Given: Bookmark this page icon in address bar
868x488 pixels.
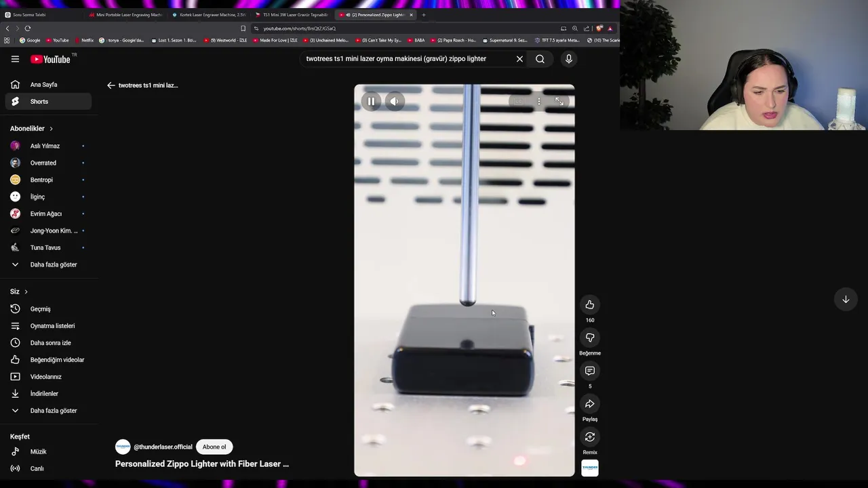Looking at the screenshot, I should 243,28.
